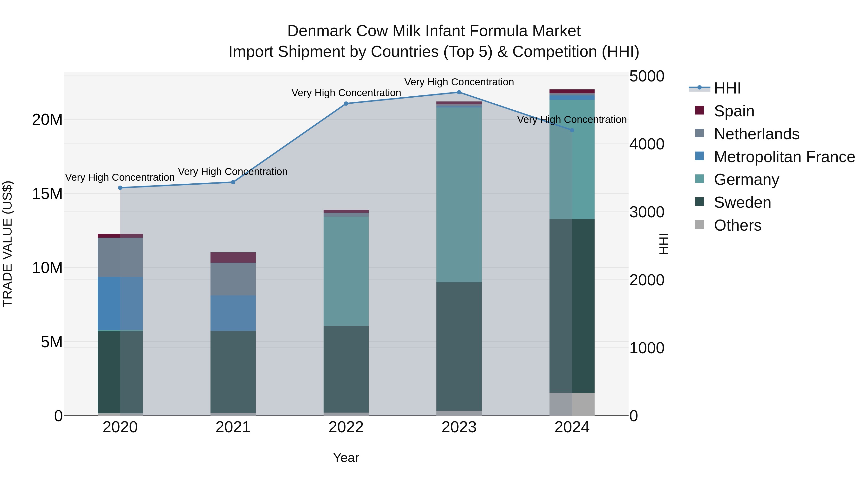Click the Metropolitan France blue legend swatch
The height and width of the screenshot is (488, 868).
point(699,156)
